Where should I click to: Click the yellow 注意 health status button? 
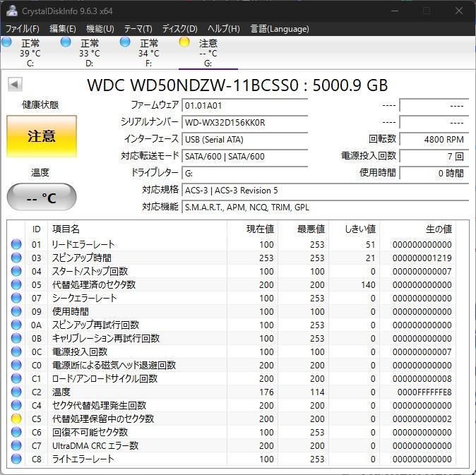tap(42, 136)
